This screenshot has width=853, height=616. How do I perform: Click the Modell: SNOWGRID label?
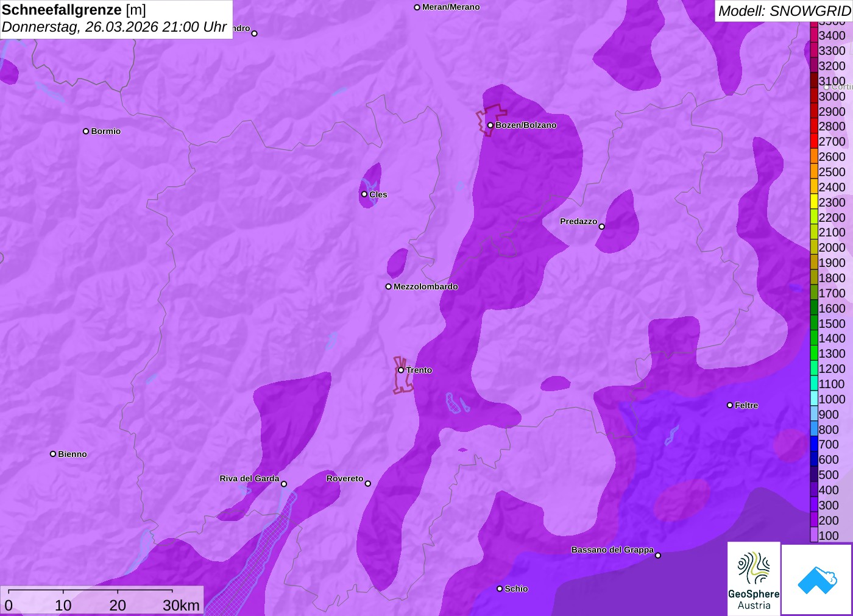tap(784, 11)
